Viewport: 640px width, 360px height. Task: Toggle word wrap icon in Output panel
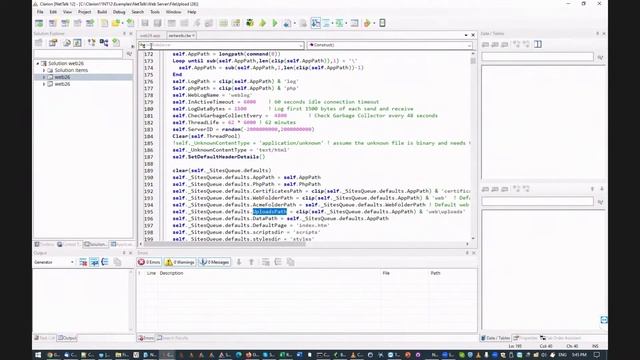click(x=94, y=262)
